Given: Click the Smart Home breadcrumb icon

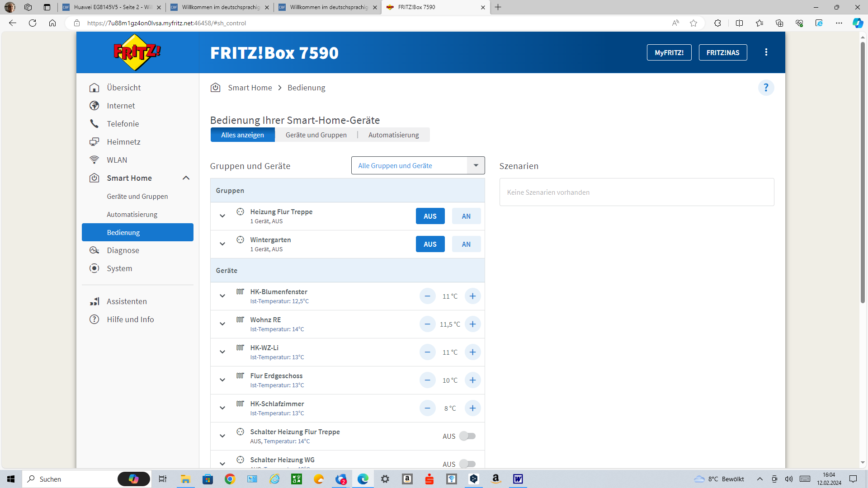Looking at the screenshot, I should (x=216, y=88).
